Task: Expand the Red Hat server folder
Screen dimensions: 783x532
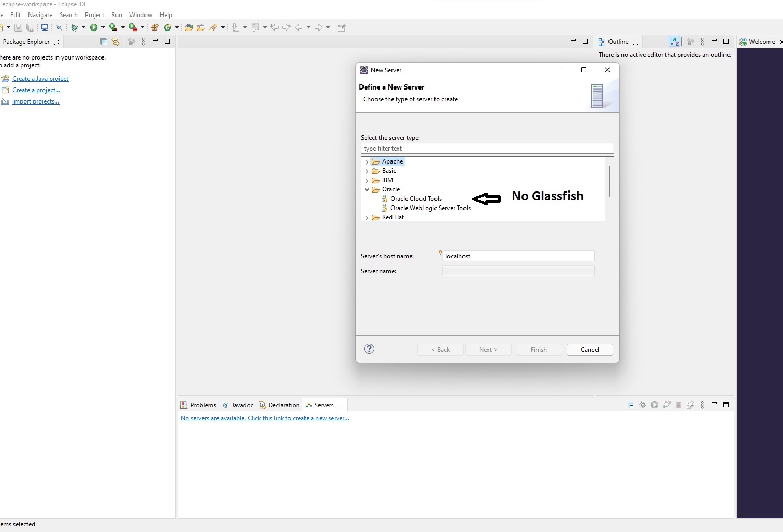Action: pyautogui.click(x=367, y=218)
